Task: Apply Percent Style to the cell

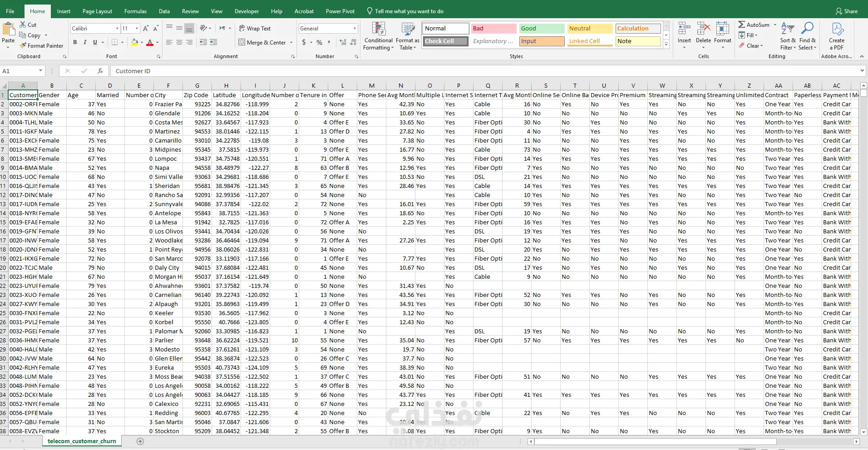Action: [x=320, y=42]
